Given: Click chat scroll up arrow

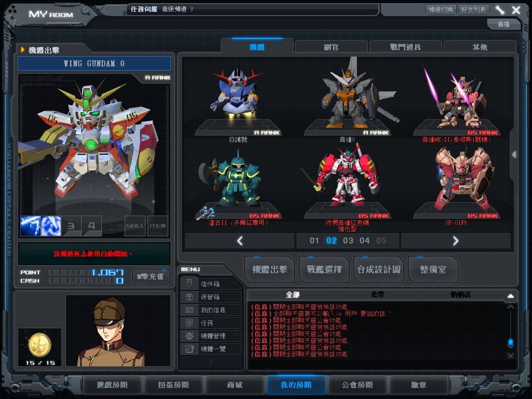Looking at the screenshot, I should click(x=511, y=307).
